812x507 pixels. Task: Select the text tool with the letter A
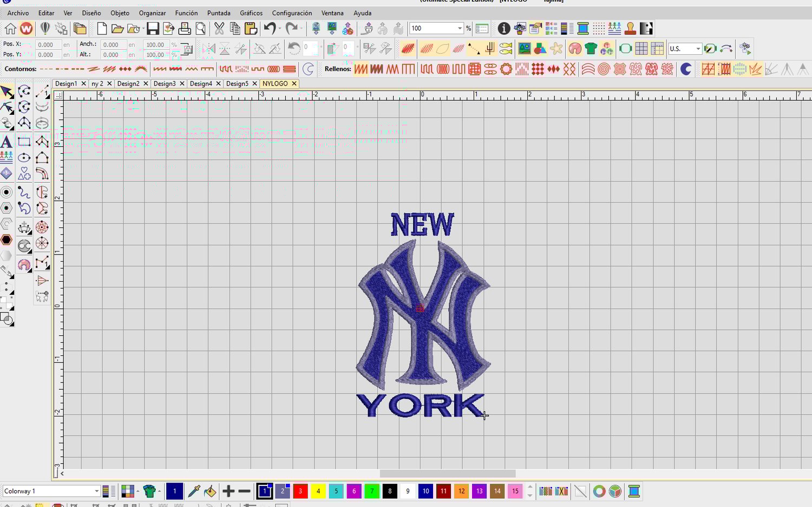click(x=6, y=142)
